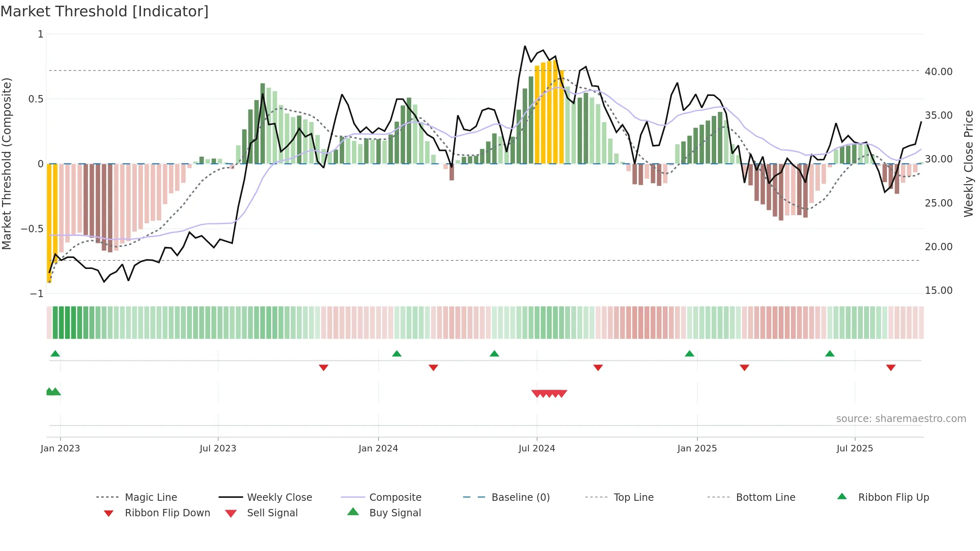Click the Weekly Close Price axis title
This screenshot has width=980, height=551.
point(969,163)
